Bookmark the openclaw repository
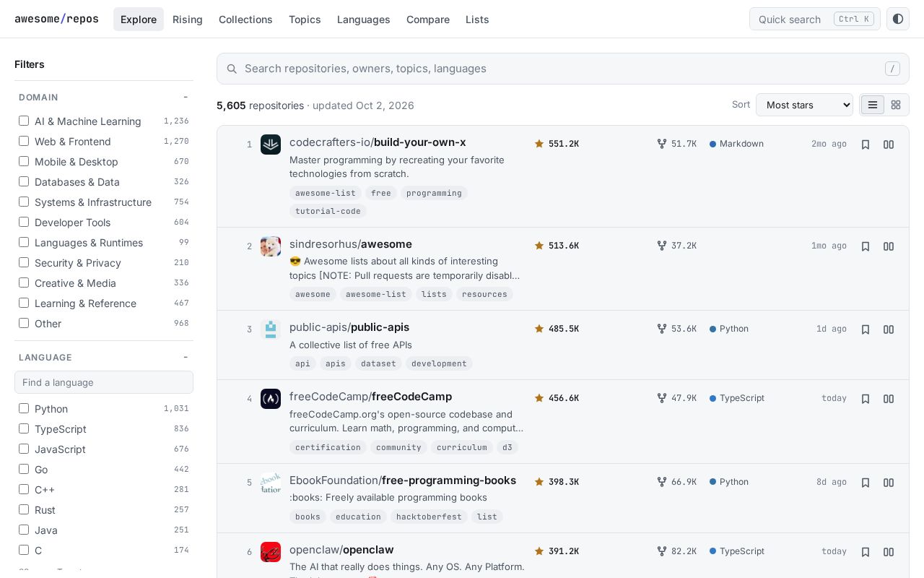Viewport: 924px width, 578px height. (x=866, y=552)
